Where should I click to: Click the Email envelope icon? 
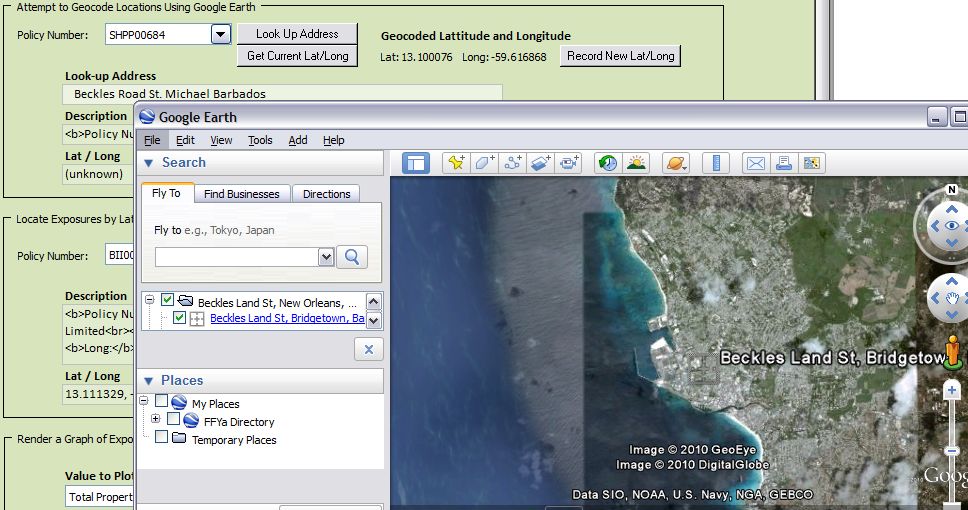pyautogui.click(x=756, y=163)
